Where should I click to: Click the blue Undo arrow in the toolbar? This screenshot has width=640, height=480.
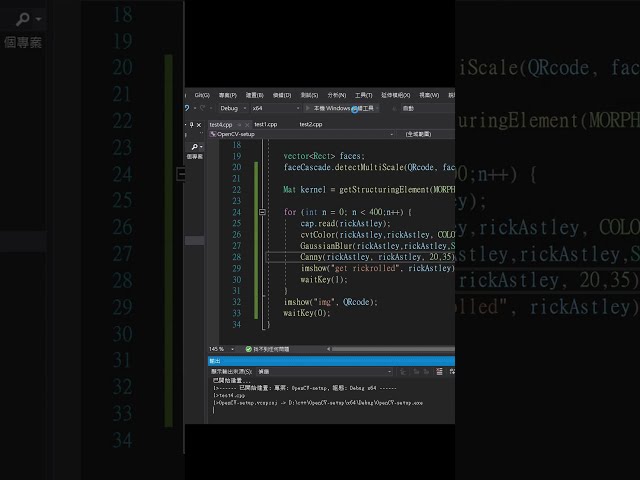(187, 108)
